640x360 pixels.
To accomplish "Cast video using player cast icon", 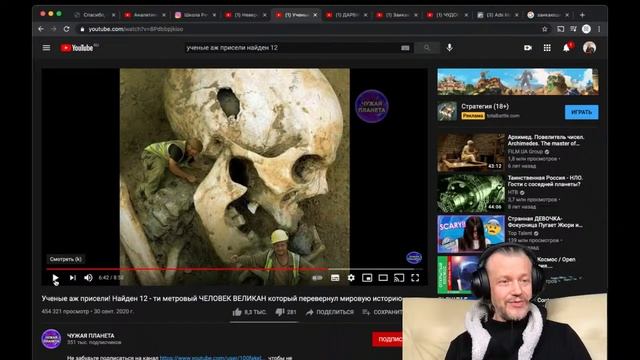I will tap(399, 278).
